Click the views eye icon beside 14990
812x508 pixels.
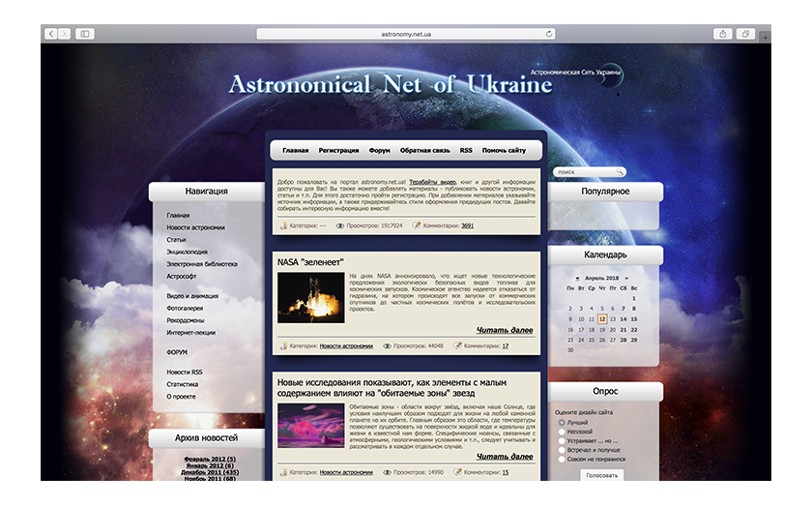pyautogui.click(x=387, y=472)
